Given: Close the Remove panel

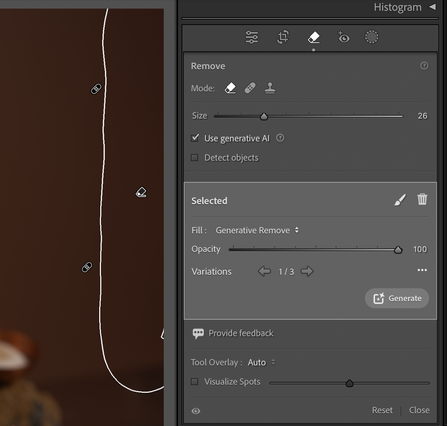Looking at the screenshot, I should (x=419, y=410).
